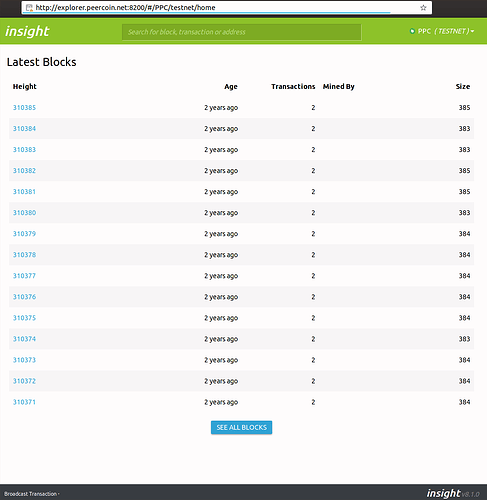
Task: Open block 310374
Action: (24, 339)
